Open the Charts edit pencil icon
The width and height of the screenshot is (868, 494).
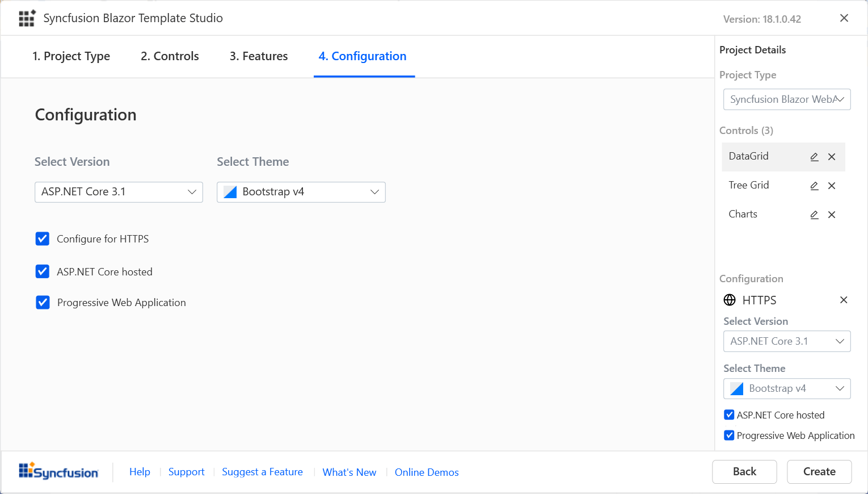(x=814, y=214)
